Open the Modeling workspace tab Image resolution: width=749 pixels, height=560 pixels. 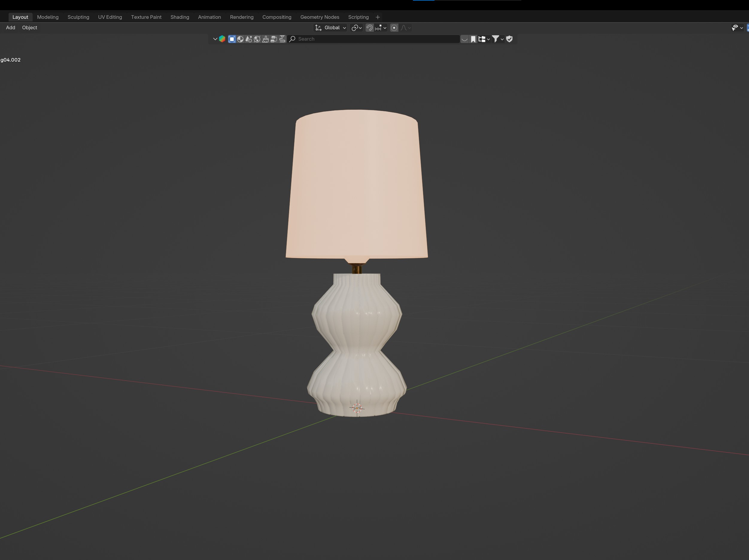coord(48,17)
